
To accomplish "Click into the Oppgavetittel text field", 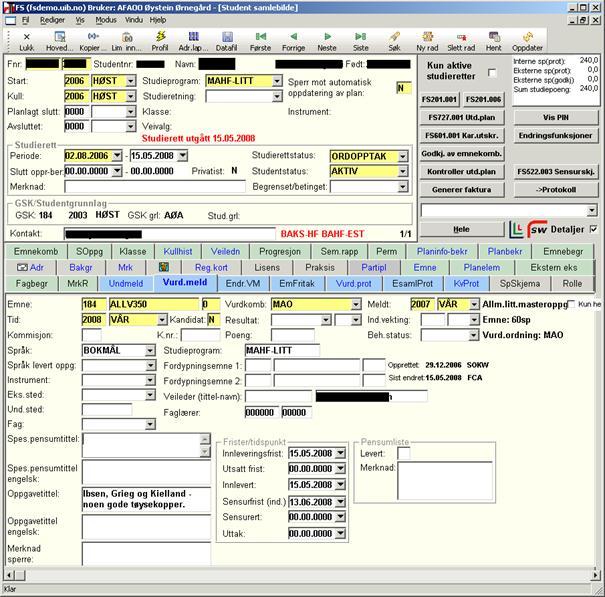I will point(146,499).
